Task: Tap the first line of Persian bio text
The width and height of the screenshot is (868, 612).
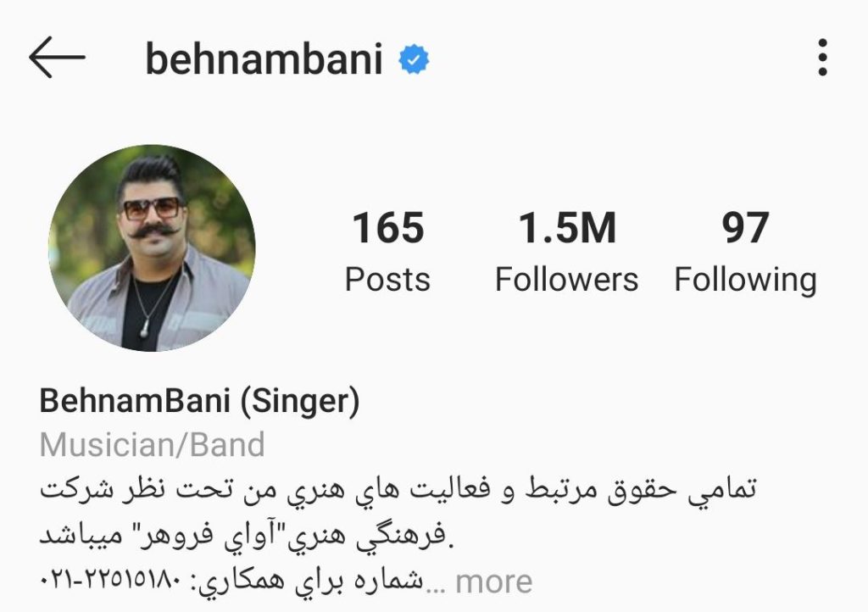Action: 398,490
